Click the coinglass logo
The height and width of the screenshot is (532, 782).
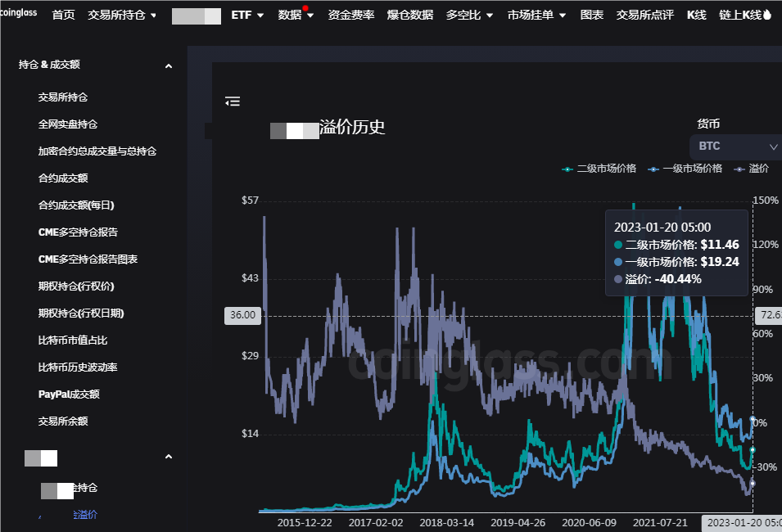click(19, 15)
